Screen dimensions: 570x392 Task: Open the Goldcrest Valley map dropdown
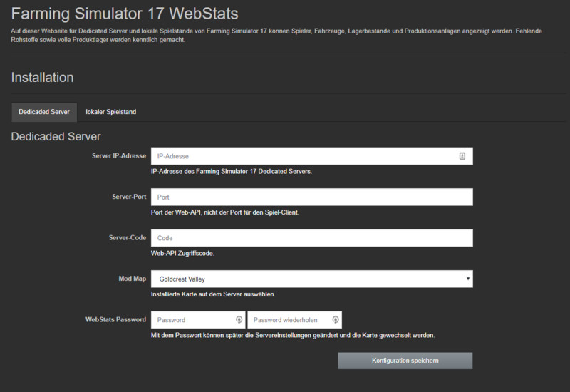pos(311,279)
